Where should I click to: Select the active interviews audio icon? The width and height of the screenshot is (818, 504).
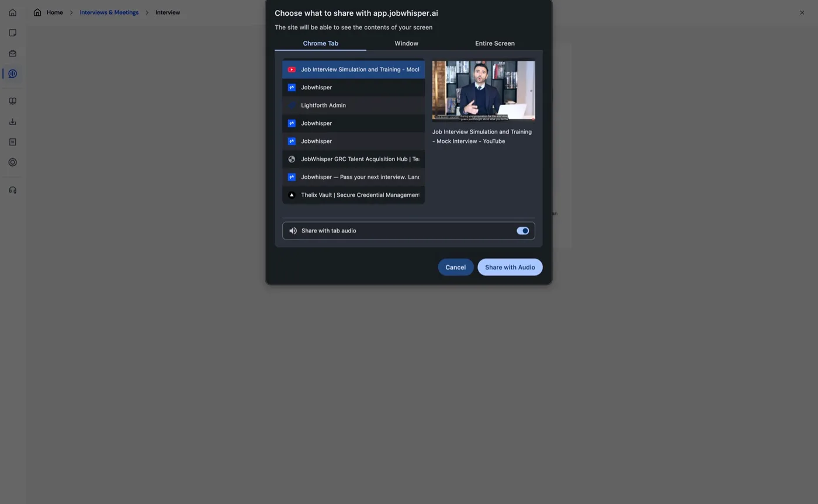pos(12,74)
